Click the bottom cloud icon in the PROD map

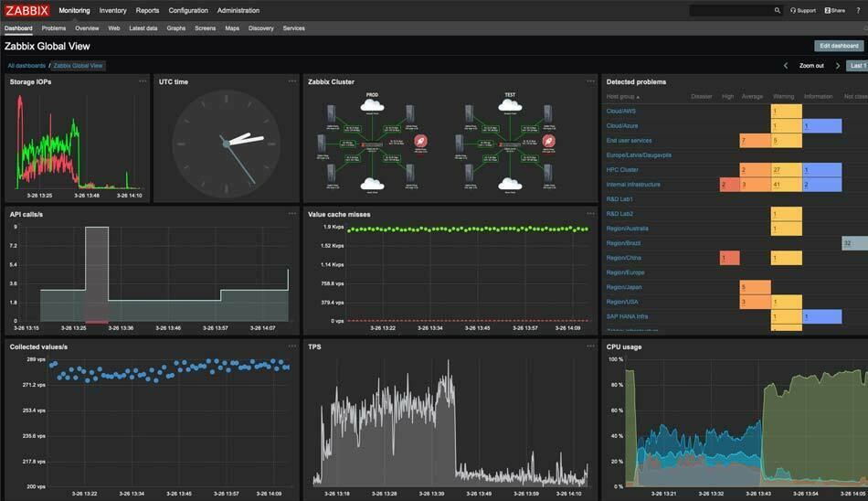coord(372,184)
